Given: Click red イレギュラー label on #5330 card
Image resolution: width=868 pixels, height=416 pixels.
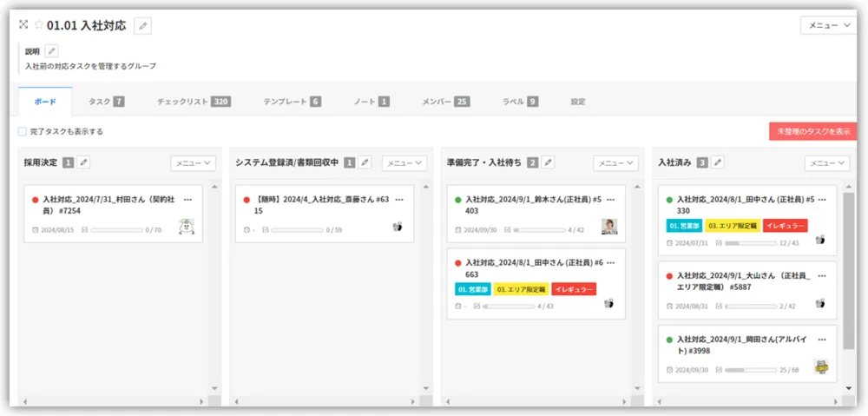Looking at the screenshot, I should coord(785,226).
